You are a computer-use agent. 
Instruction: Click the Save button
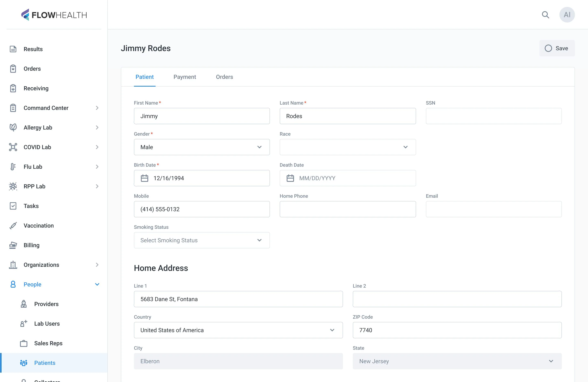pos(557,48)
